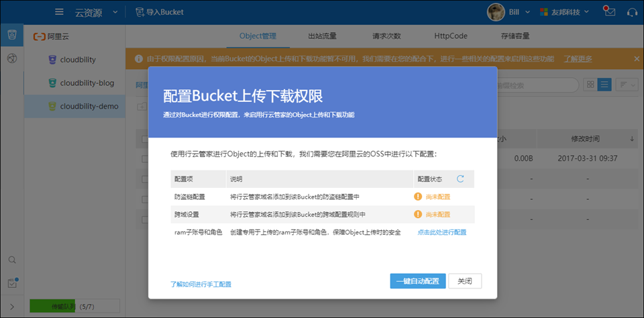Open the task checklist icon in sidebar
This screenshot has height=318, width=644.
12,283
